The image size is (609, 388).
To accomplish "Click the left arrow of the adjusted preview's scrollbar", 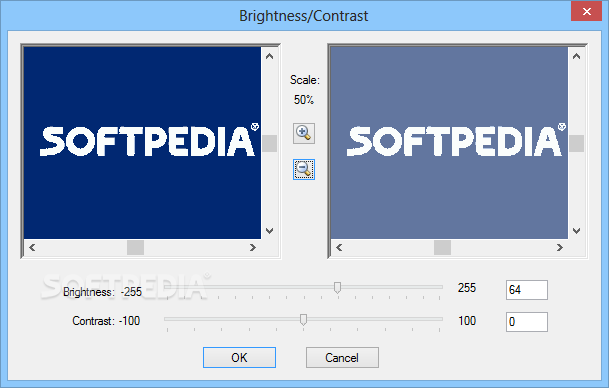I will (339, 247).
